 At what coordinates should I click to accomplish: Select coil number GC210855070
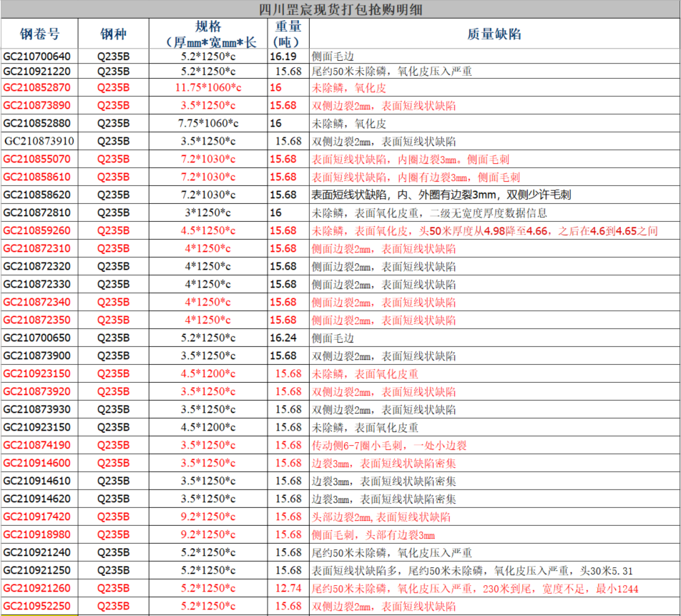(x=37, y=159)
